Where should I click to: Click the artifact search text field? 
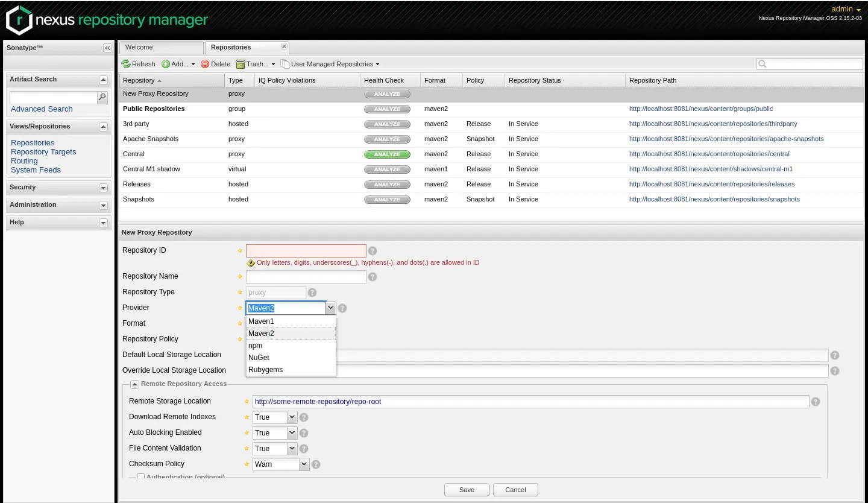pyautogui.click(x=54, y=98)
